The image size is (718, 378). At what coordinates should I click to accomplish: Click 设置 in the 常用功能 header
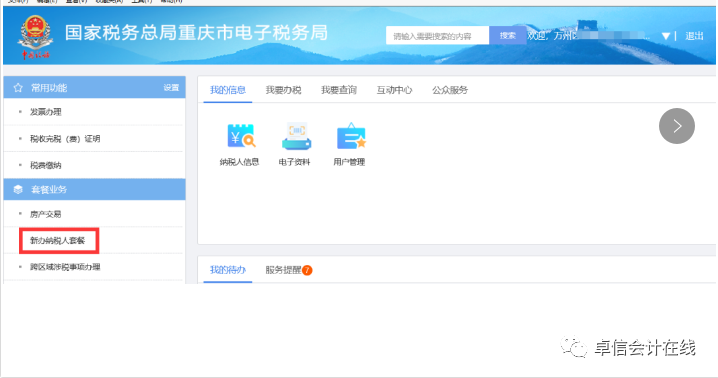pos(171,88)
